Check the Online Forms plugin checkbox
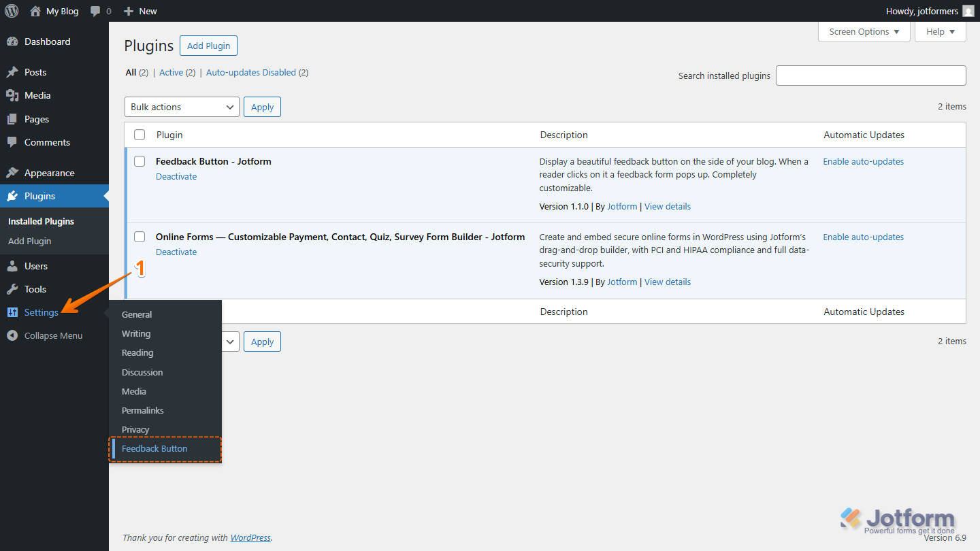 point(140,237)
